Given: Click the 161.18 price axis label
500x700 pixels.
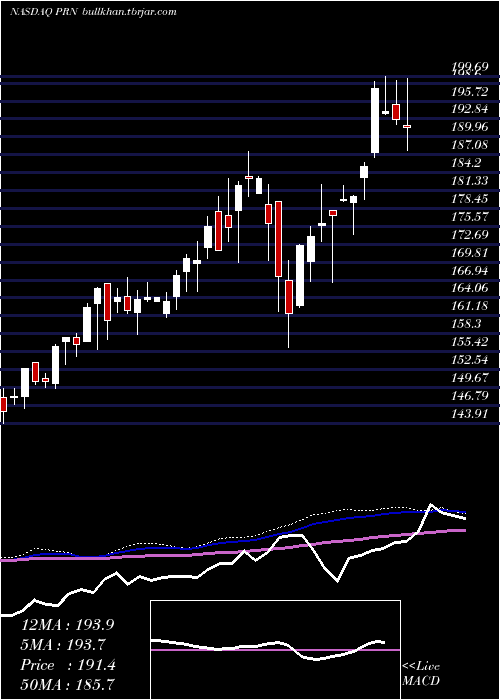Looking at the screenshot, I should (x=471, y=306).
